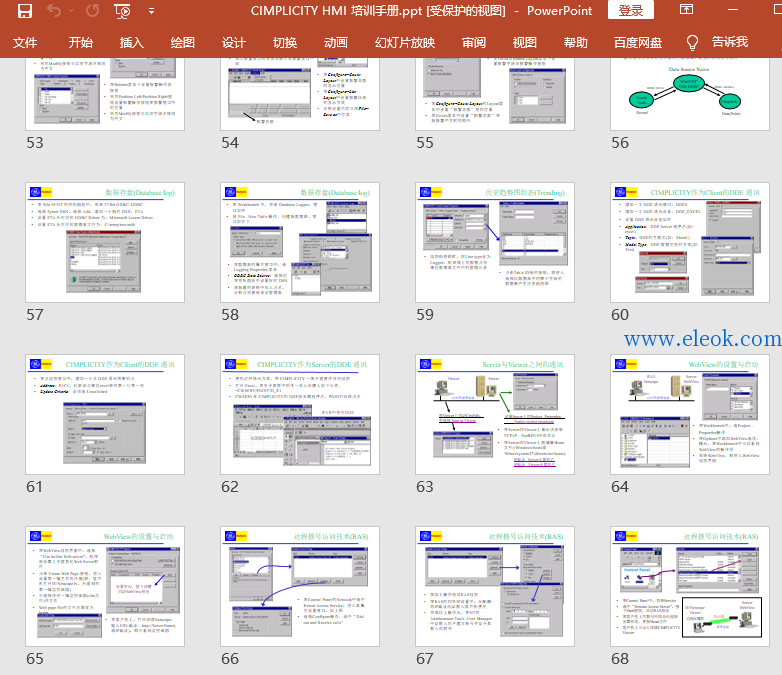Select slide 65 thumbnail
Viewport: 782px width, 675px height.
point(105,587)
